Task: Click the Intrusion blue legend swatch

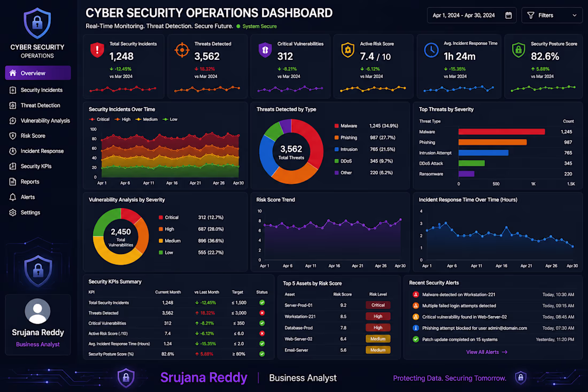Action: (x=336, y=149)
